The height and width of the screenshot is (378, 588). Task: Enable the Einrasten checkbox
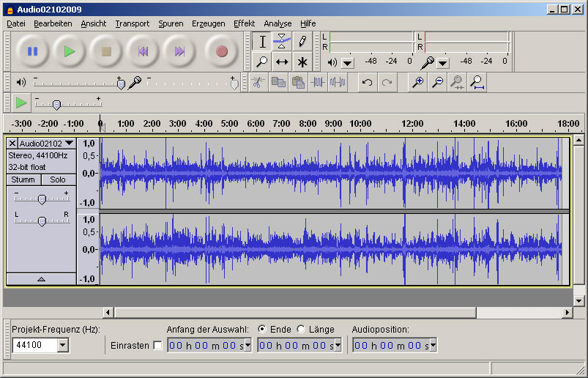158,345
